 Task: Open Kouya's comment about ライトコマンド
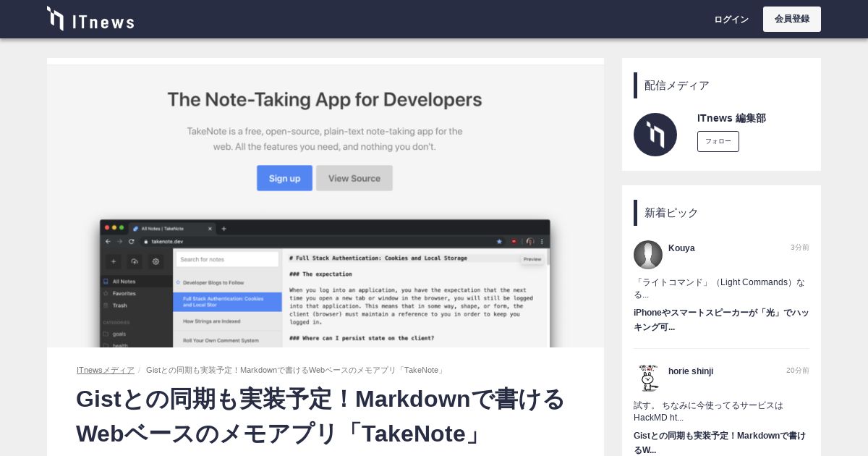click(720, 288)
